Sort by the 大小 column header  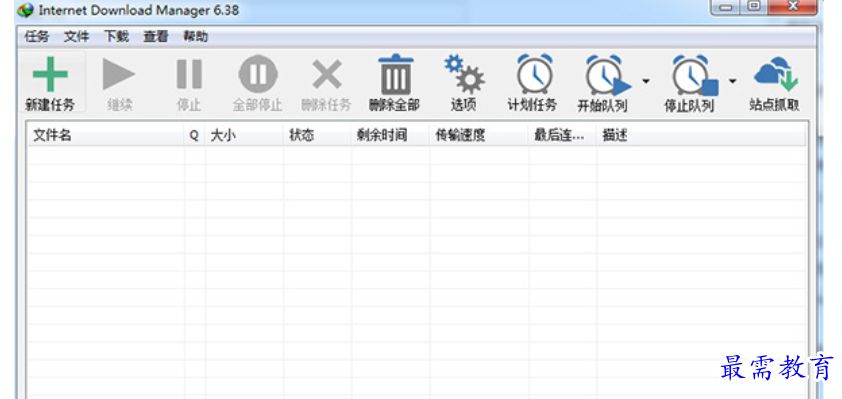pyautogui.click(x=244, y=135)
